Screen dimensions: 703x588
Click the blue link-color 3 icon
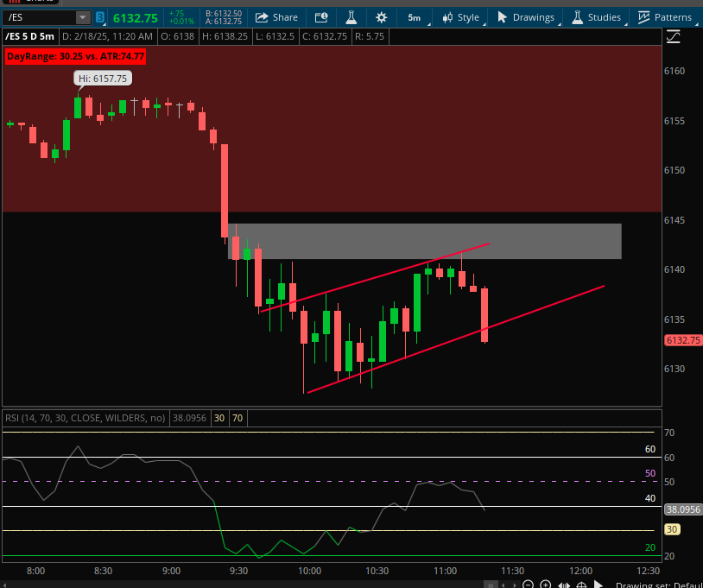point(99,17)
